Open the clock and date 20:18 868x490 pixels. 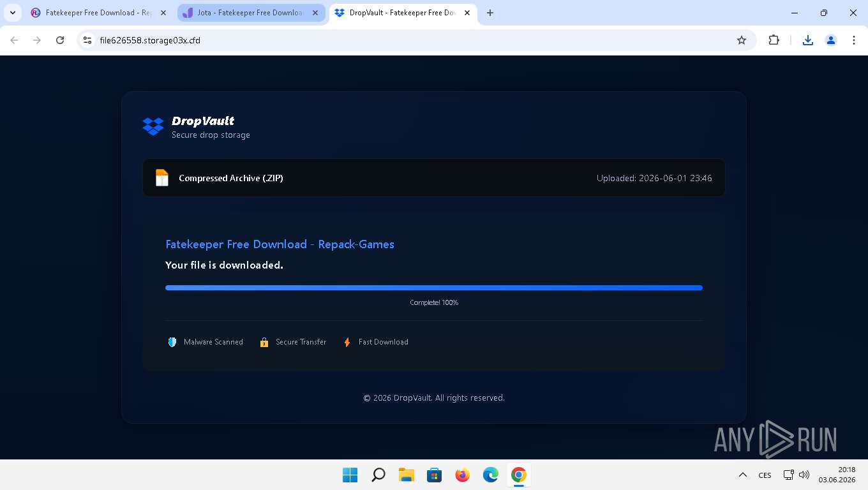coord(837,475)
